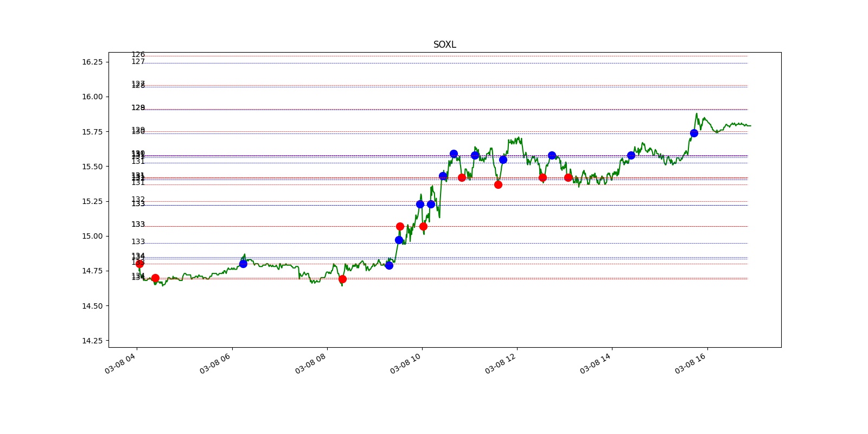This screenshot has height=434, width=868.
Task: Click the last red marker just after 13:00
Action: [x=568, y=177]
